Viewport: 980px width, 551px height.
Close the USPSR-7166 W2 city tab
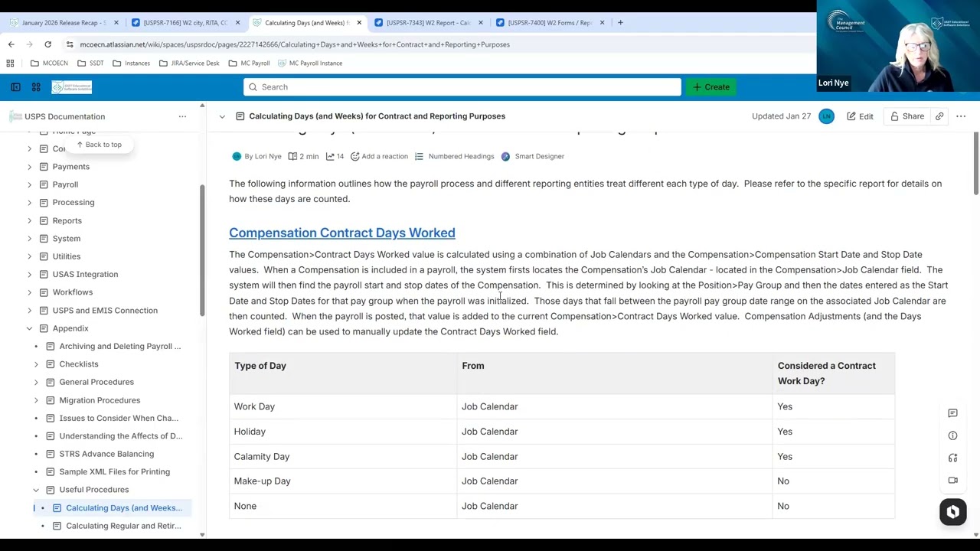pyautogui.click(x=237, y=23)
